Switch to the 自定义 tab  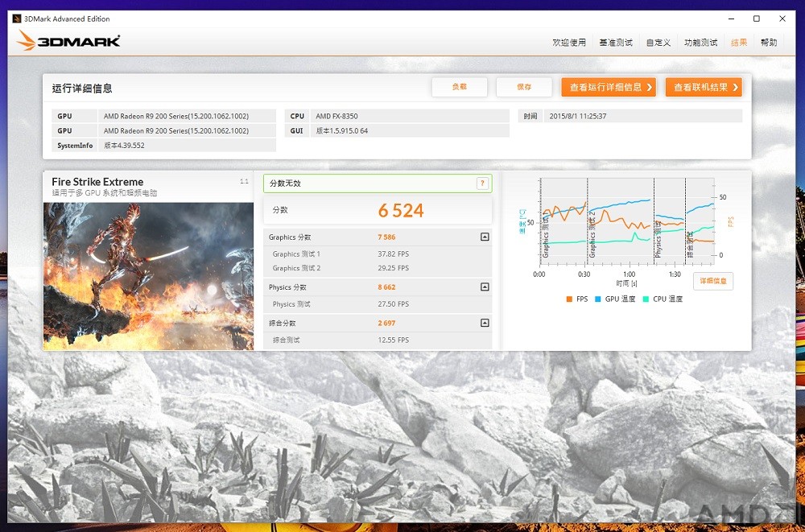[658, 43]
